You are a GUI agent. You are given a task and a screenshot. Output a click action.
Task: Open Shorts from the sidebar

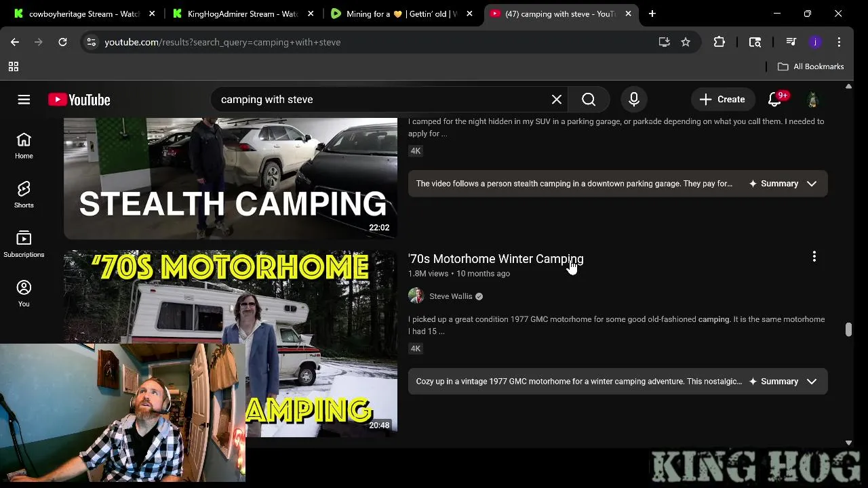[24, 195]
